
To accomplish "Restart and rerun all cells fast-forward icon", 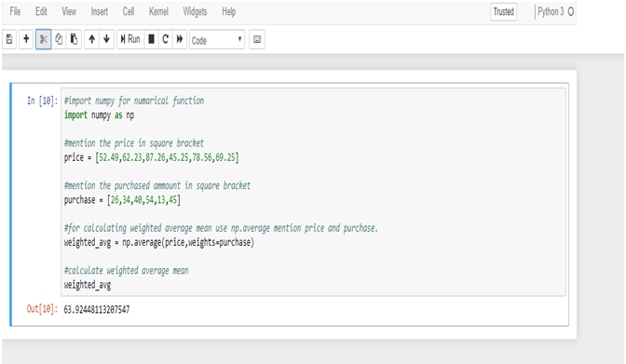I will tap(180, 39).
